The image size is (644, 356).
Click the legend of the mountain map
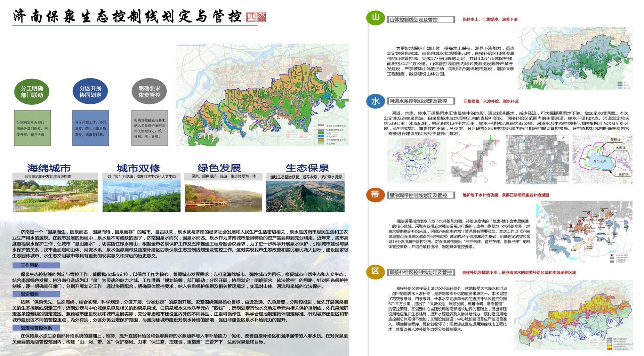[x=625, y=85]
